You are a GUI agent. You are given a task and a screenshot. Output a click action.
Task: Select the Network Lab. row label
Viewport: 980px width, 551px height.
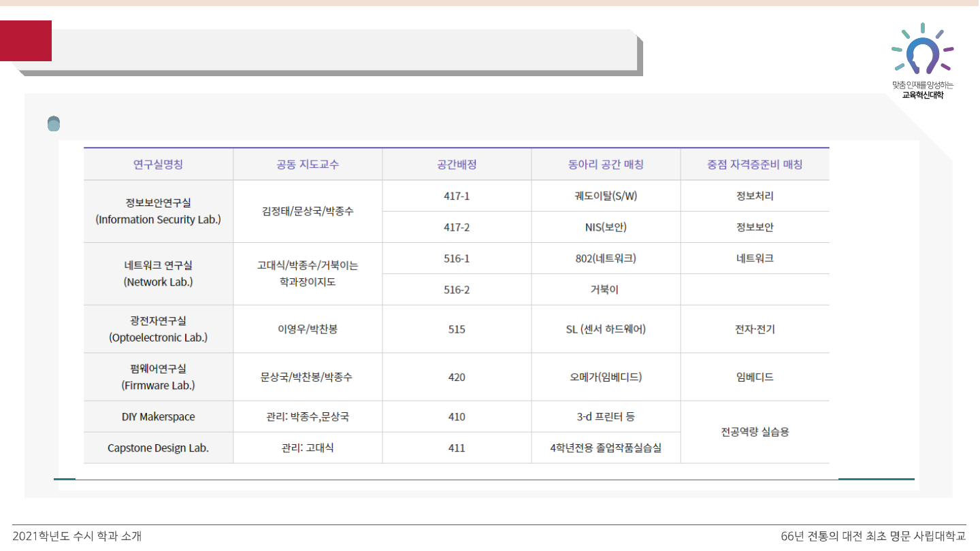pyautogui.click(x=158, y=273)
